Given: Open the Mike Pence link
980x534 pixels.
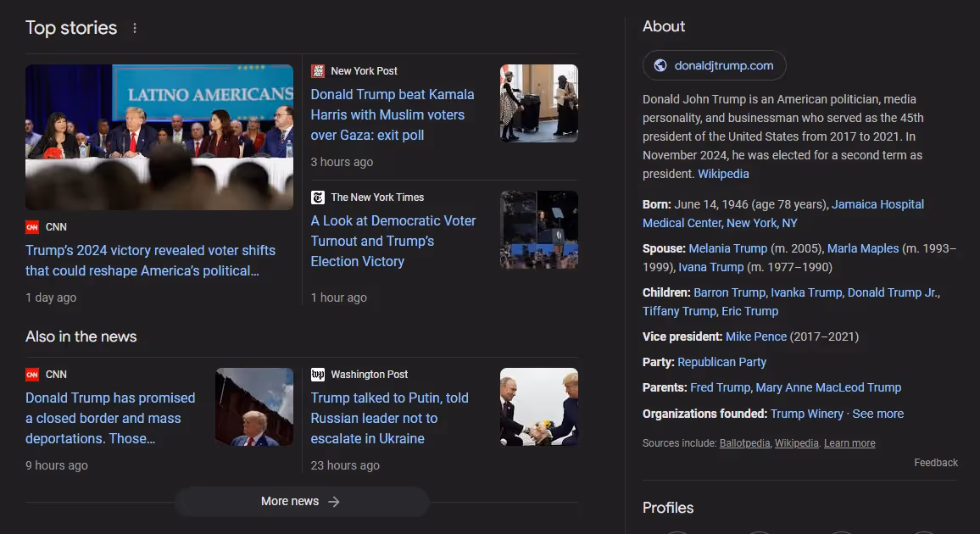Looking at the screenshot, I should tap(756, 337).
